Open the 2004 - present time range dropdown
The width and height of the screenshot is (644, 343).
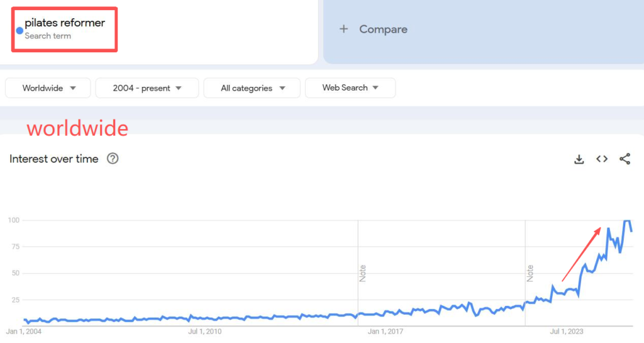point(147,88)
